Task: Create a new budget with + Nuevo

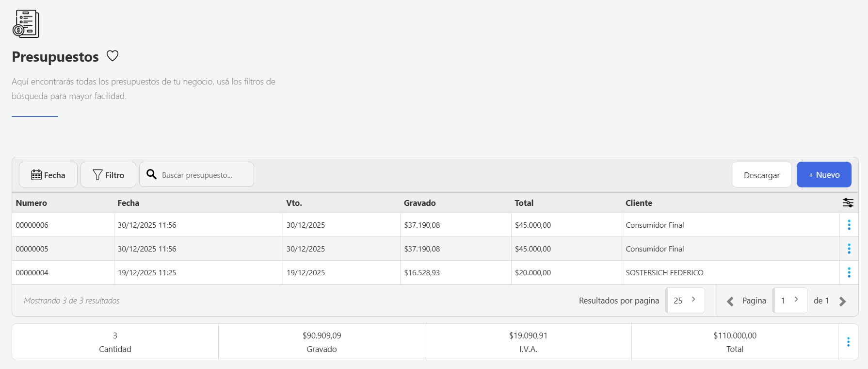Action: click(x=823, y=175)
